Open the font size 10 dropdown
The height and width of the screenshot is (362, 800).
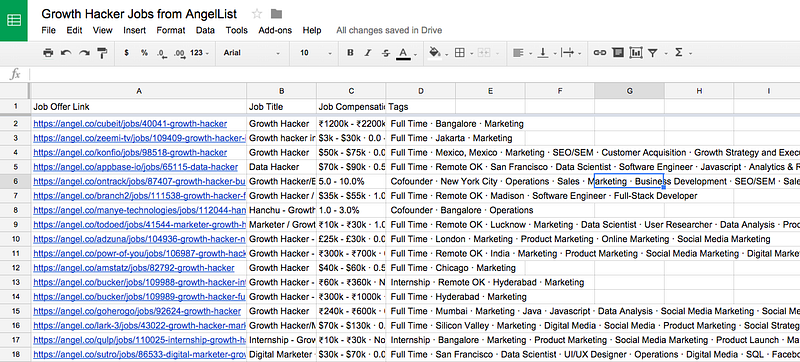pyautogui.click(x=316, y=53)
